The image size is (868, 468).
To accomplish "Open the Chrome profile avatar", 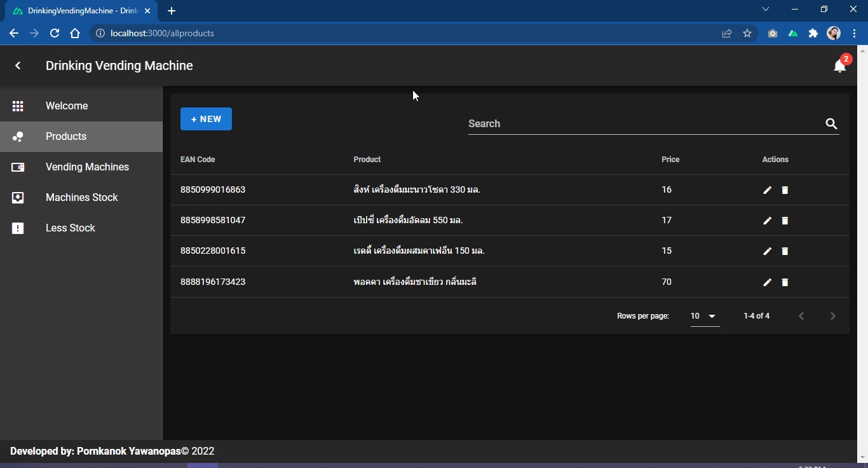I will [x=834, y=33].
